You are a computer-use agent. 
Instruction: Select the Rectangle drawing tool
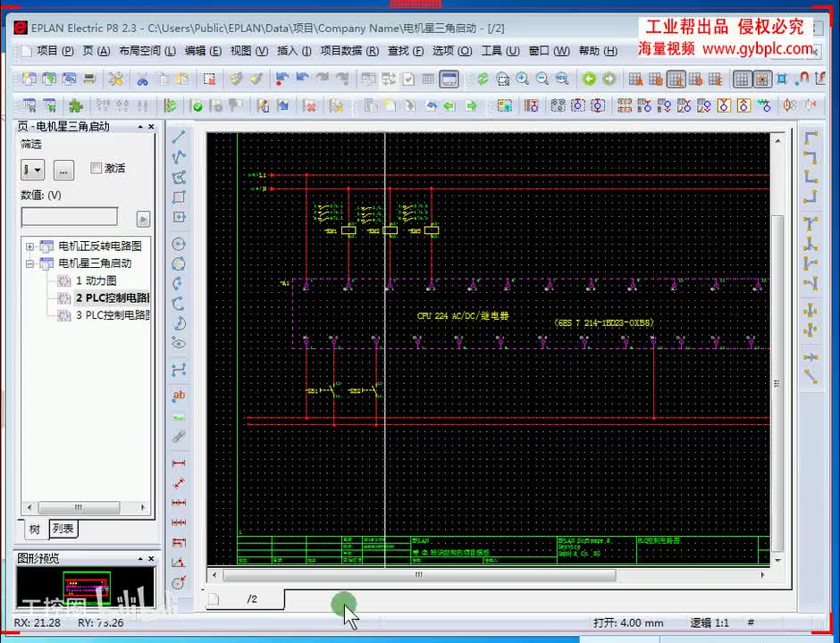179,196
